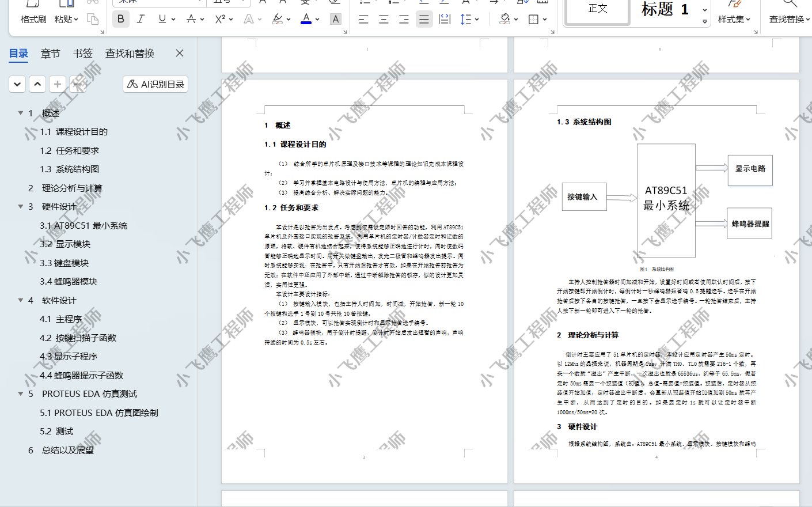Open styles pane dialog launcher
This screenshot has height=507, width=812.
(756, 32)
